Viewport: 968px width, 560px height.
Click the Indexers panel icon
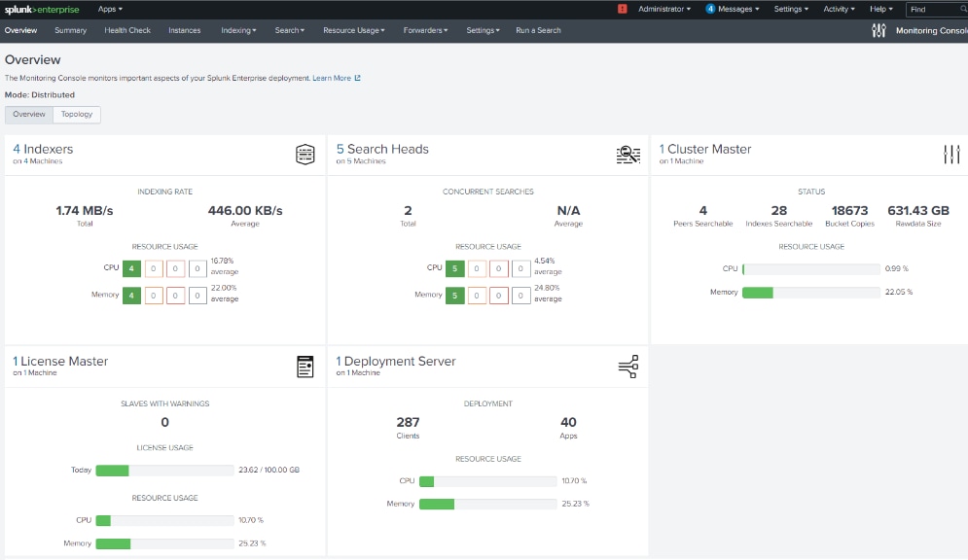coord(305,155)
